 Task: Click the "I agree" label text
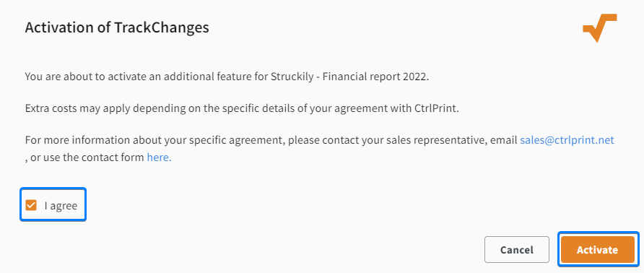point(61,206)
